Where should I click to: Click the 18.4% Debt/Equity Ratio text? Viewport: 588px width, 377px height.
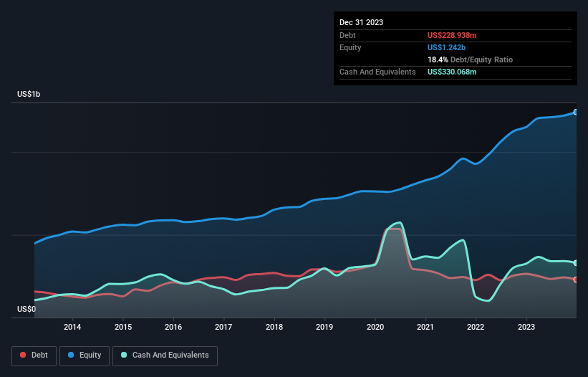click(470, 59)
